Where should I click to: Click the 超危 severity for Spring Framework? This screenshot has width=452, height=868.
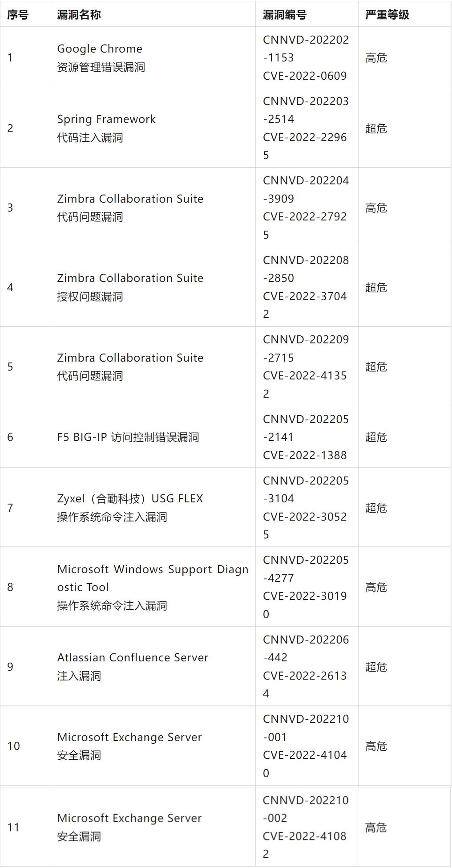(x=376, y=128)
